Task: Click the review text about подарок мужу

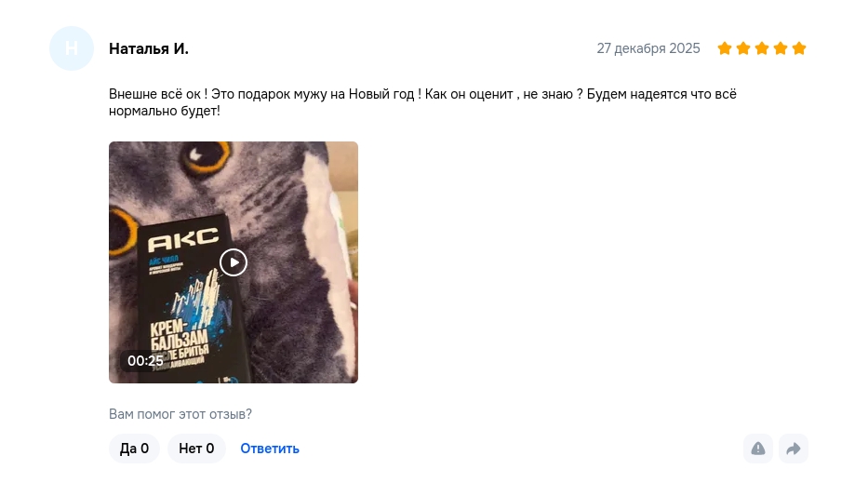Action: pos(422,102)
